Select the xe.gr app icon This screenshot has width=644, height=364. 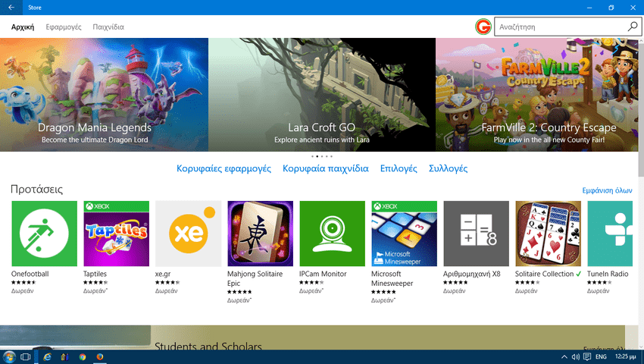(x=188, y=234)
